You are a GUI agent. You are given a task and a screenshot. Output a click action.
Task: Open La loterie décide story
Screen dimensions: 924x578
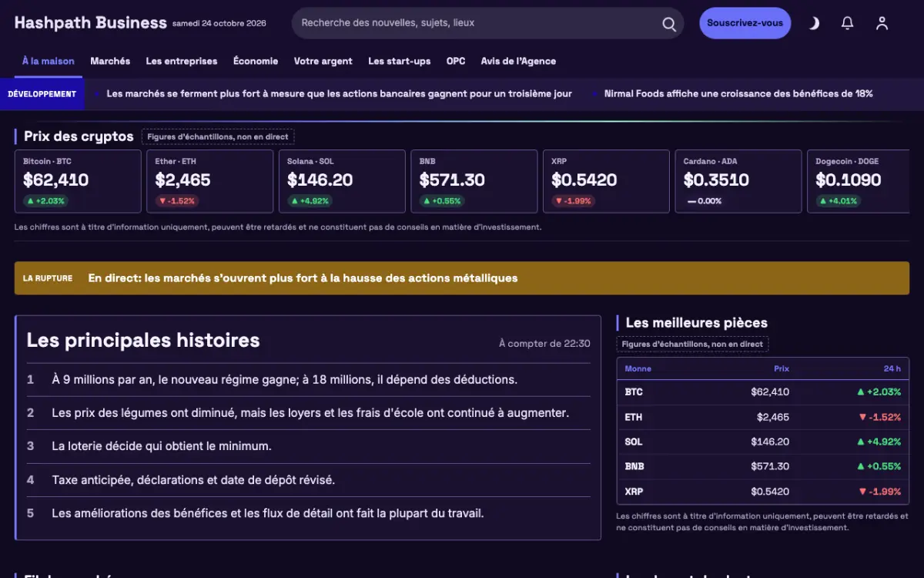coord(162,446)
